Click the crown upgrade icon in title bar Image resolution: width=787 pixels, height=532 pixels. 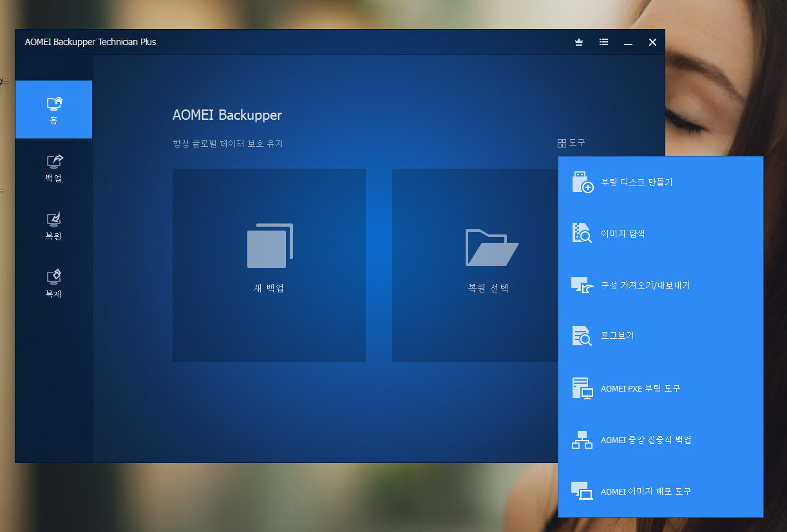coord(579,42)
